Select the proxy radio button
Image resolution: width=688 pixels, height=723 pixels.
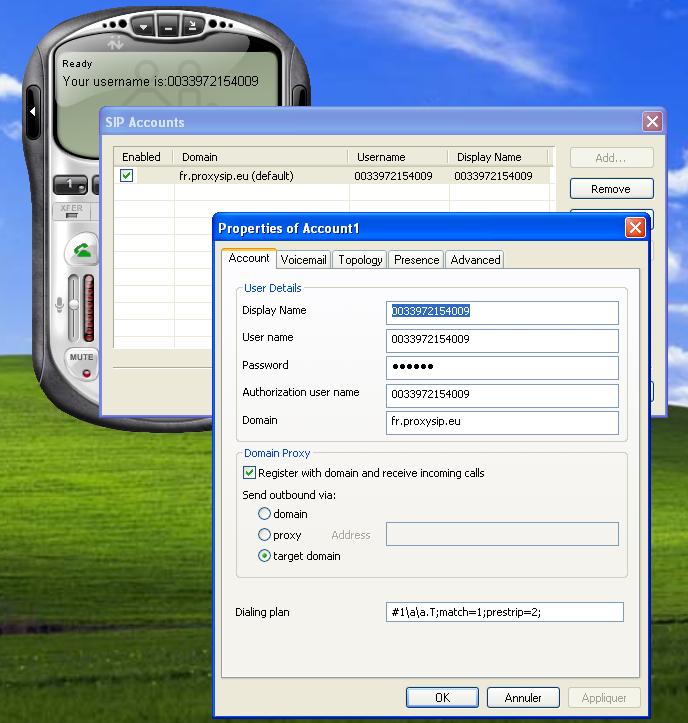click(x=265, y=535)
